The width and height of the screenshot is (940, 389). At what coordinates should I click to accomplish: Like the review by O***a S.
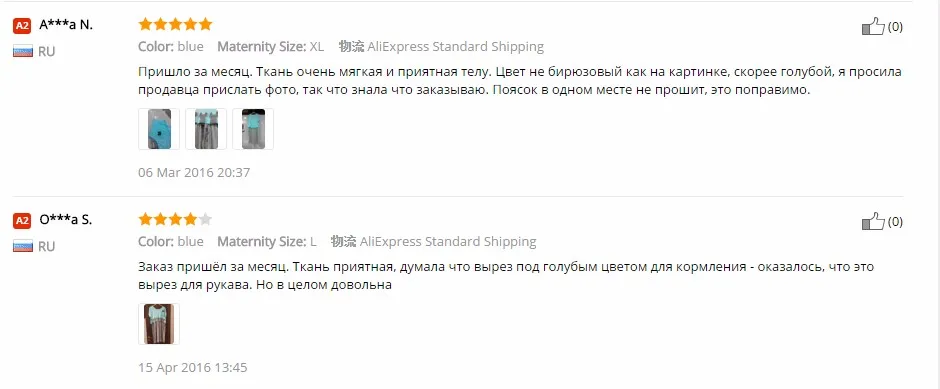(x=873, y=221)
